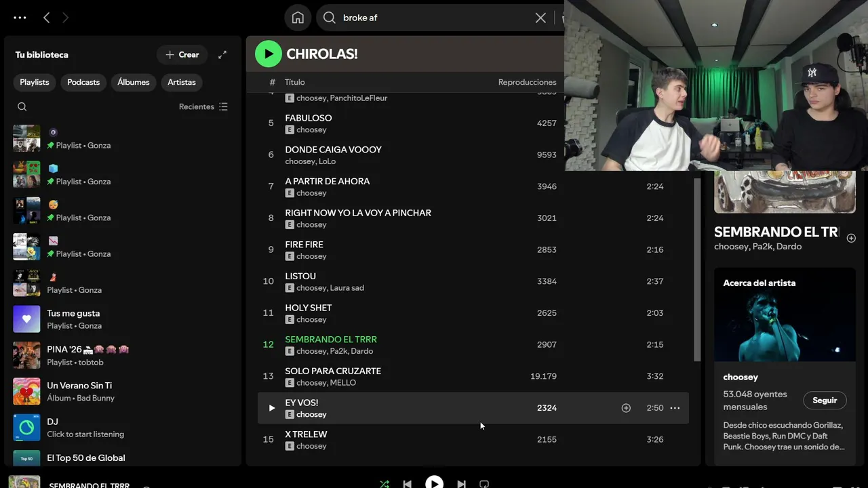
Task: Open the PINA '26 playlist
Action: (x=122, y=355)
